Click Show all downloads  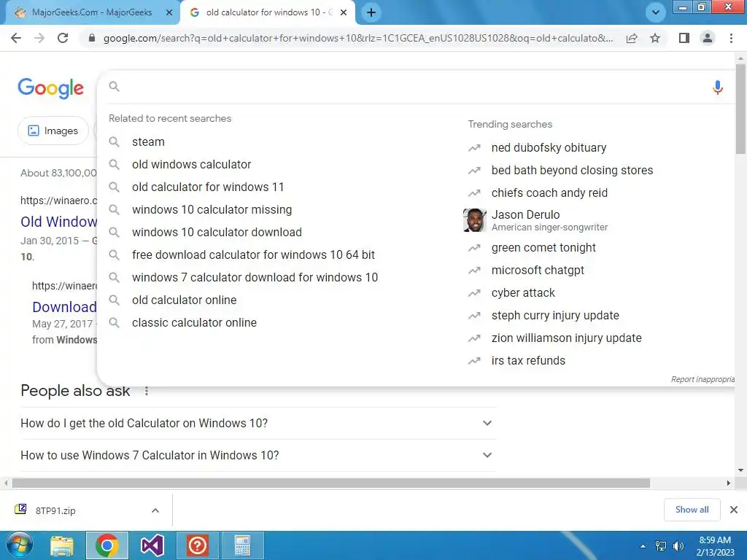click(692, 510)
